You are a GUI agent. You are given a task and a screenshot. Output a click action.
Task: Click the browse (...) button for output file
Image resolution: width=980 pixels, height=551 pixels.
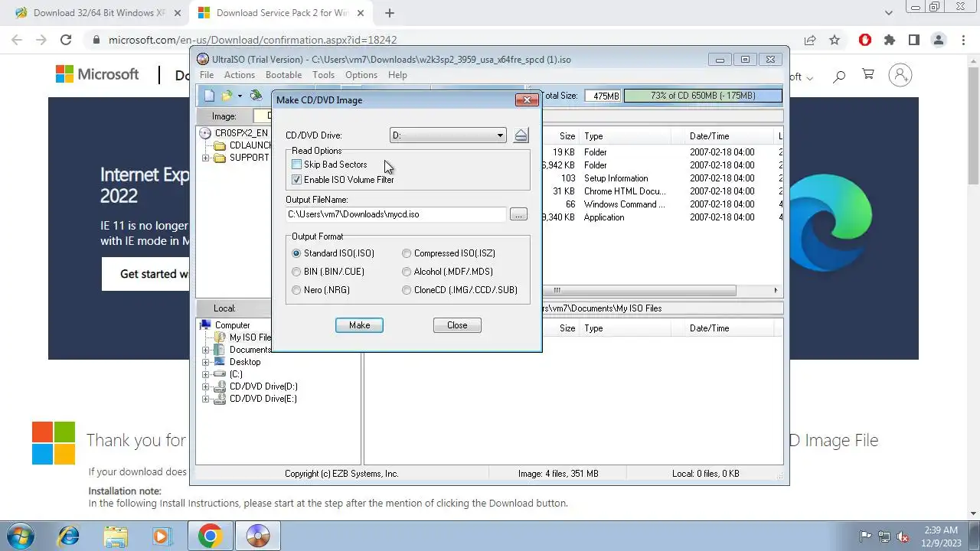pos(518,214)
